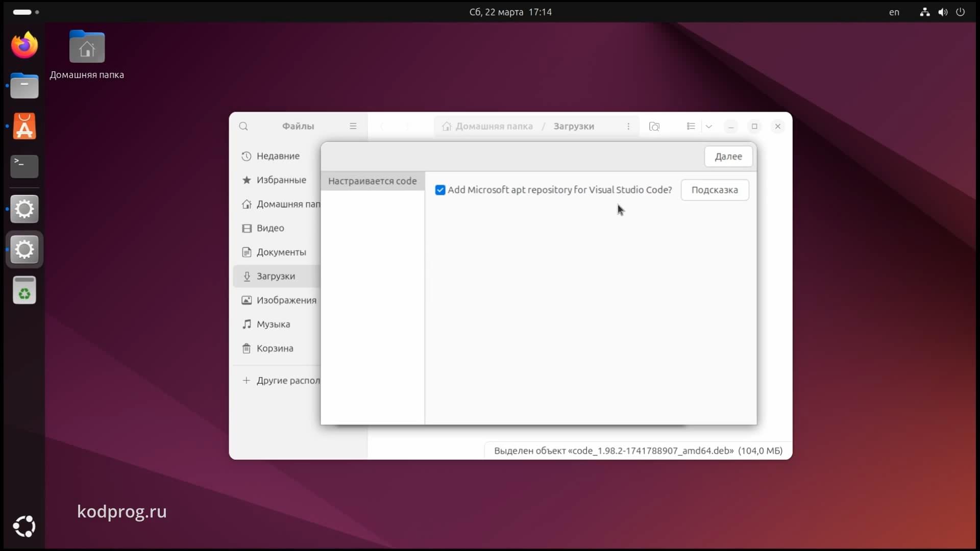
Task: Click the Подсказка button
Action: click(715, 190)
